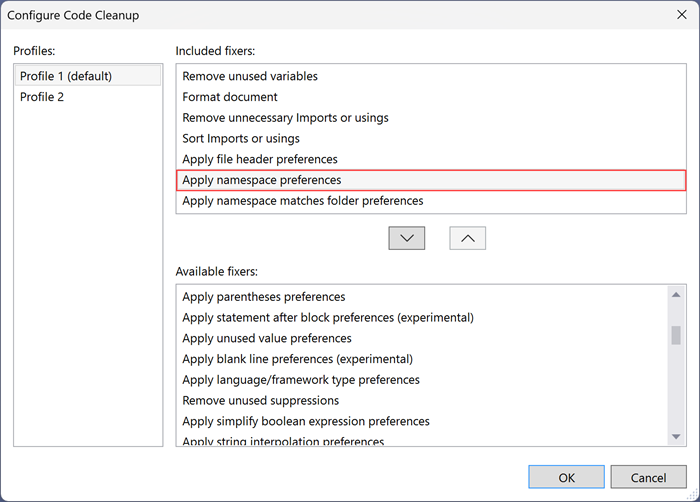Select Profile 2 in Profiles list
This screenshot has width=700, height=502.
(x=42, y=97)
